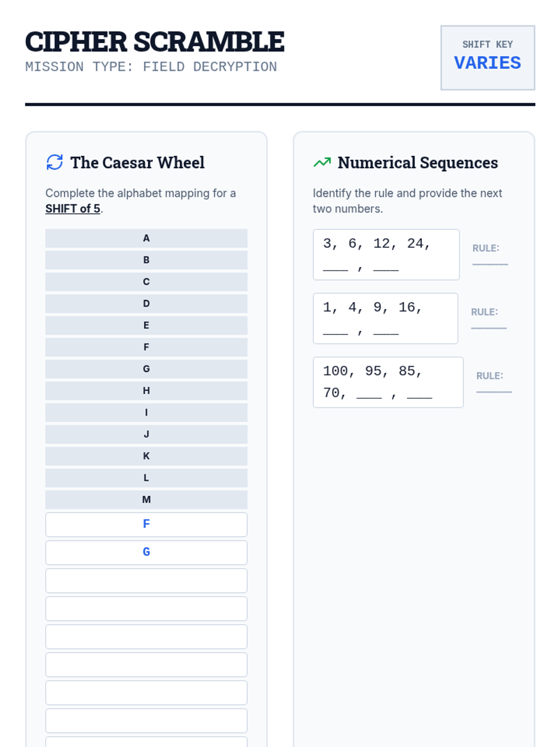560x747 pixels.
Task: Click the underlined SHIFT of 5 text
Action: [73, 209]
